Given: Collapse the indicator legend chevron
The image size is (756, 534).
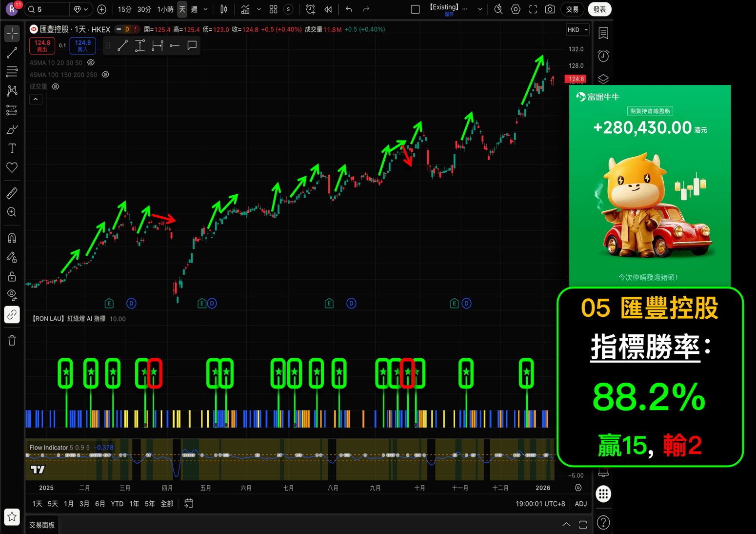Looking at the screenshot, I should [x=36, y=99].
